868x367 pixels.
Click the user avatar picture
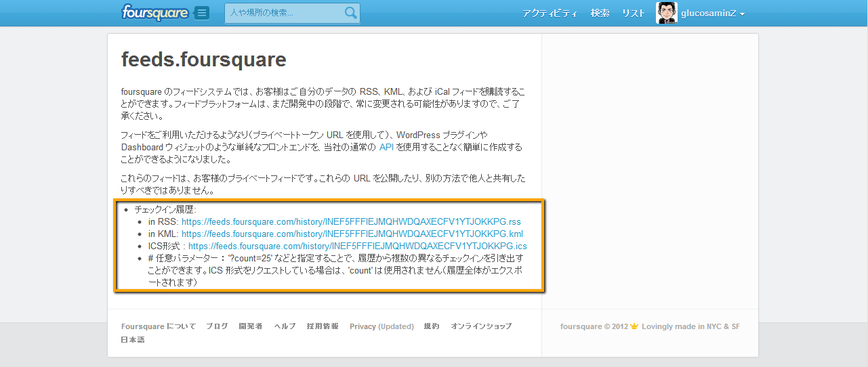coord(666,13)
